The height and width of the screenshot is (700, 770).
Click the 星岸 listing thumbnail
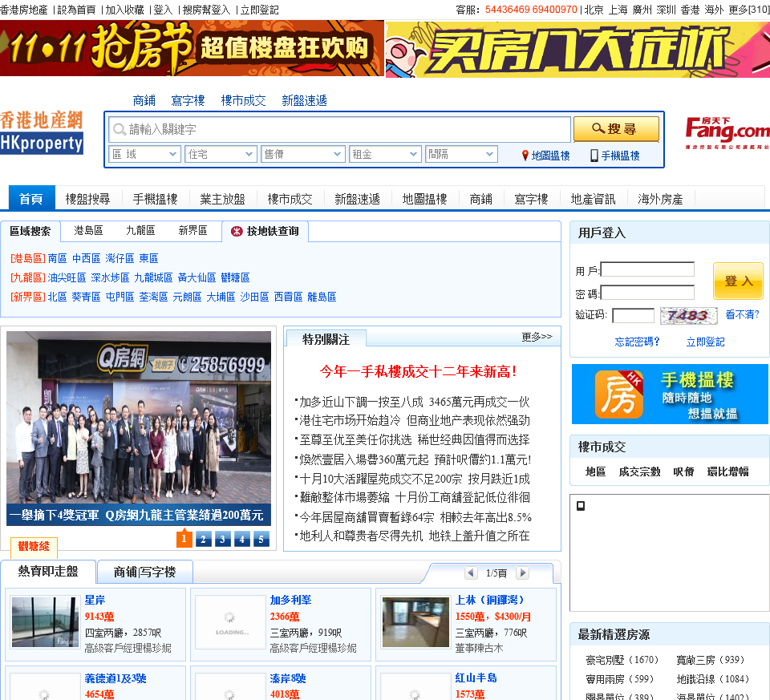(45, 622)
